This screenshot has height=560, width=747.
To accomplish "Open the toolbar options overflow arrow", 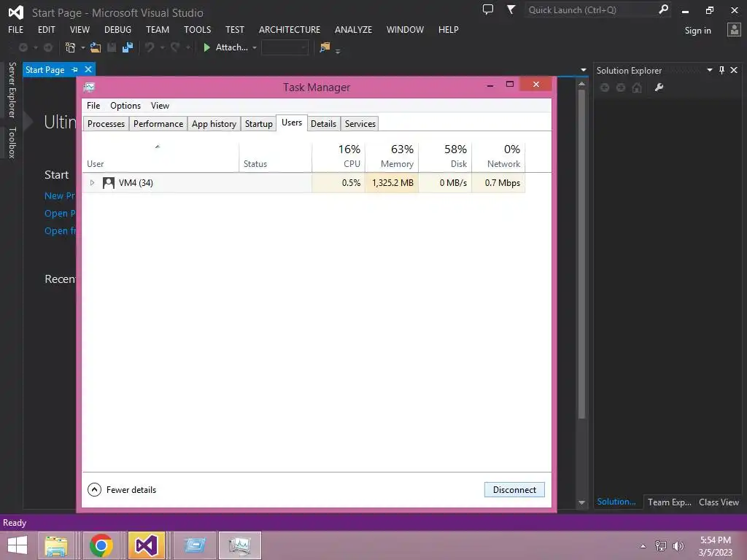I will [338, 50].
